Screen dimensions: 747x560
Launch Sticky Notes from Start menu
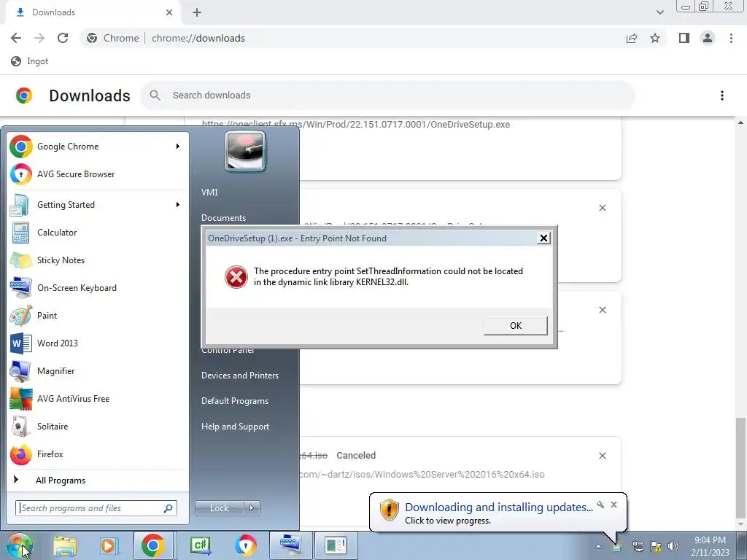coord(98,260)
